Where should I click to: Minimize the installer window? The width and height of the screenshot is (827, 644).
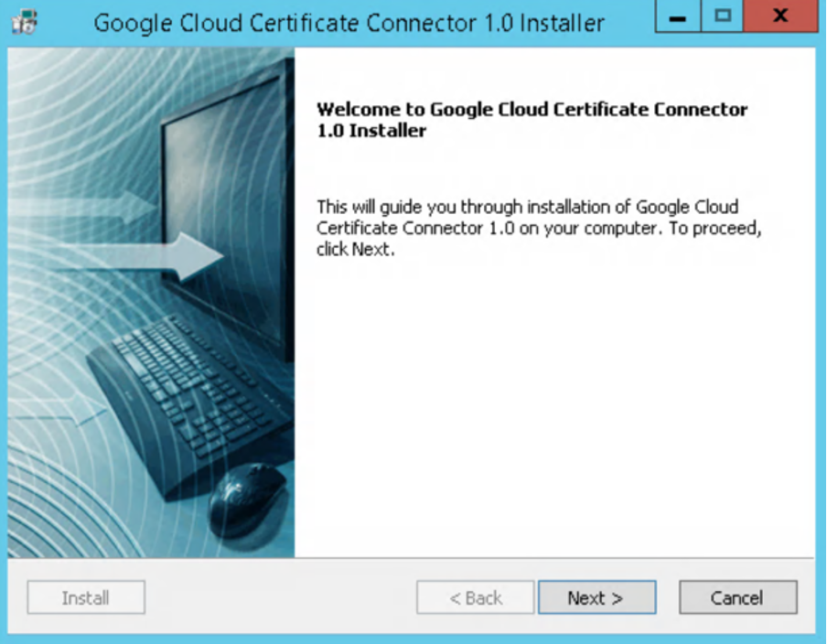tap(677, 18)
